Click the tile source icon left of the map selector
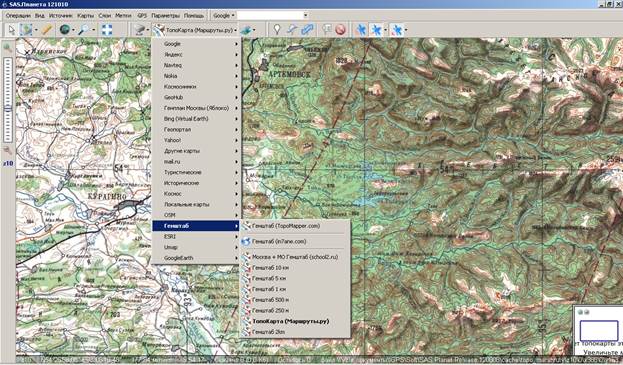This screenshot has width=623, height=365. tap(140, 30)
